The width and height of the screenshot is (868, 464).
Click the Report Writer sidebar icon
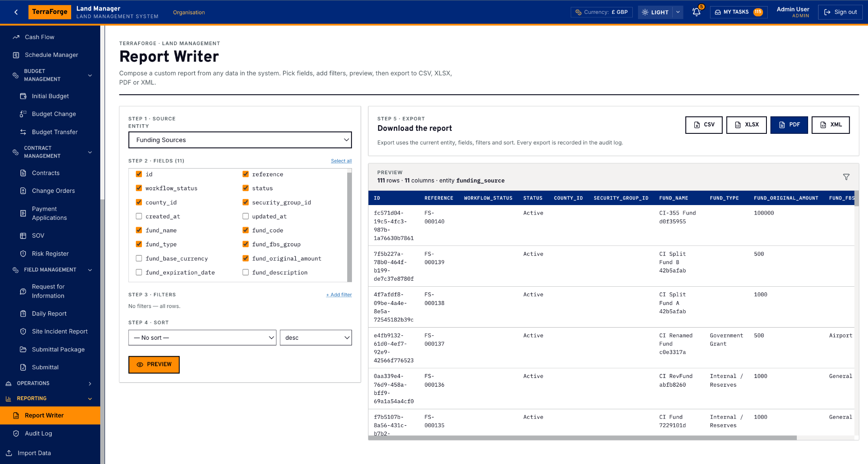[16, 415]
